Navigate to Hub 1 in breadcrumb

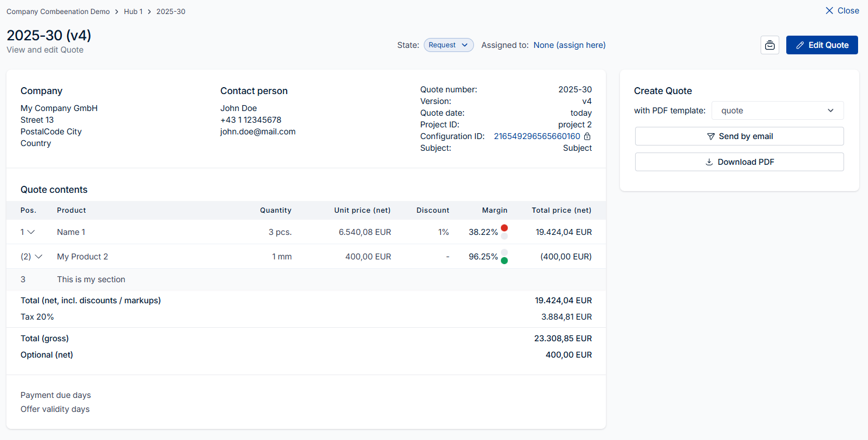pyautogui.click(x=133, y=12)
